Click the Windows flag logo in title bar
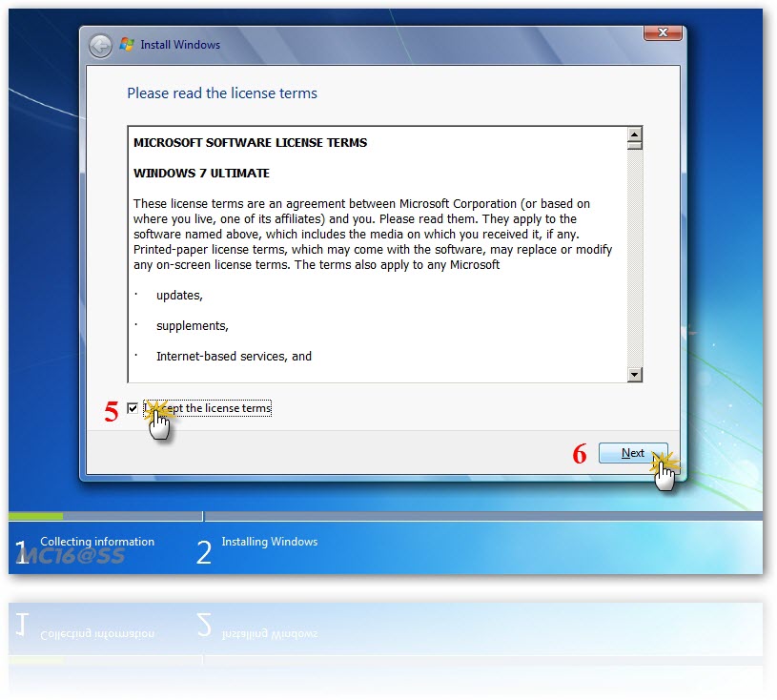This screenshot has width=777, height=700. (127, 44)
